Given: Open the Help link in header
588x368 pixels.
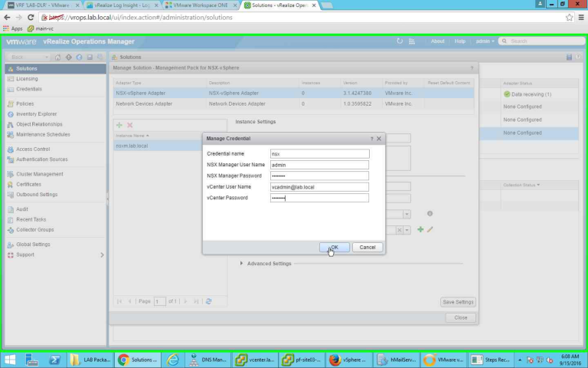Looking at the screenshot, I should click(x=459, y=41).
